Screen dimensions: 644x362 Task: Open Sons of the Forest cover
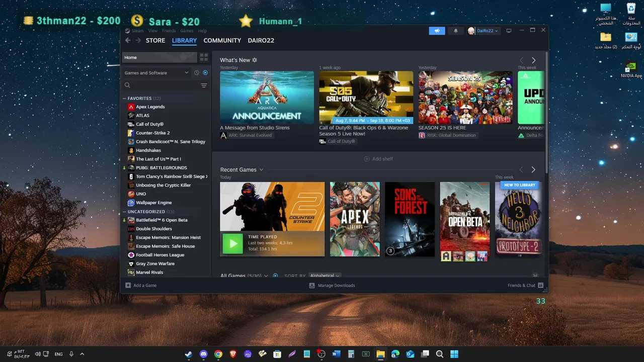(410, 219)
